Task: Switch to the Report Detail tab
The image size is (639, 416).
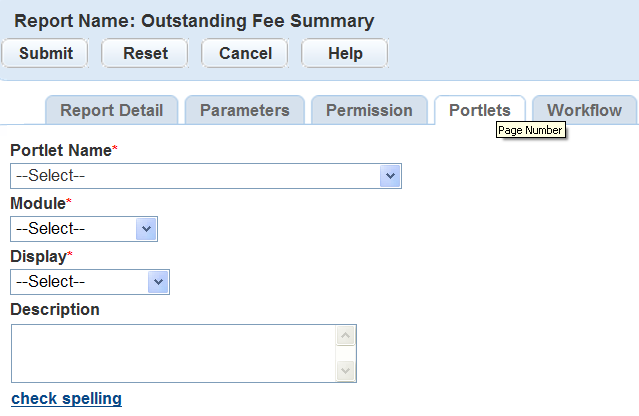Action: pyautogui.click(x=112, y=111)
